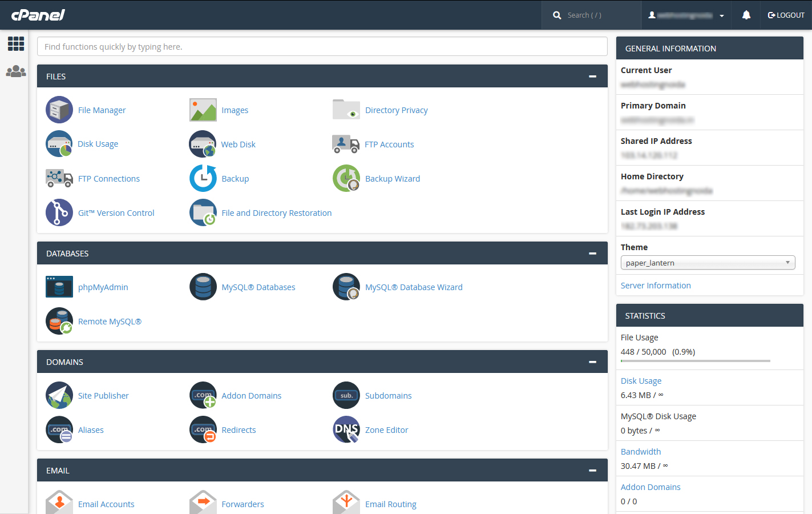Click the Backup Wizard icon
The width and height of the screenshot is (812, 514).
tap(346, 178)
